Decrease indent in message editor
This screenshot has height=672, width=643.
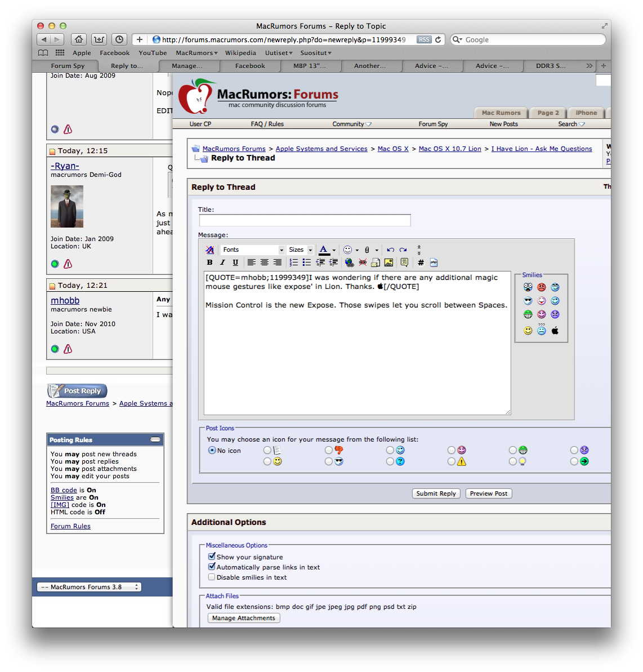click(320, 262)
